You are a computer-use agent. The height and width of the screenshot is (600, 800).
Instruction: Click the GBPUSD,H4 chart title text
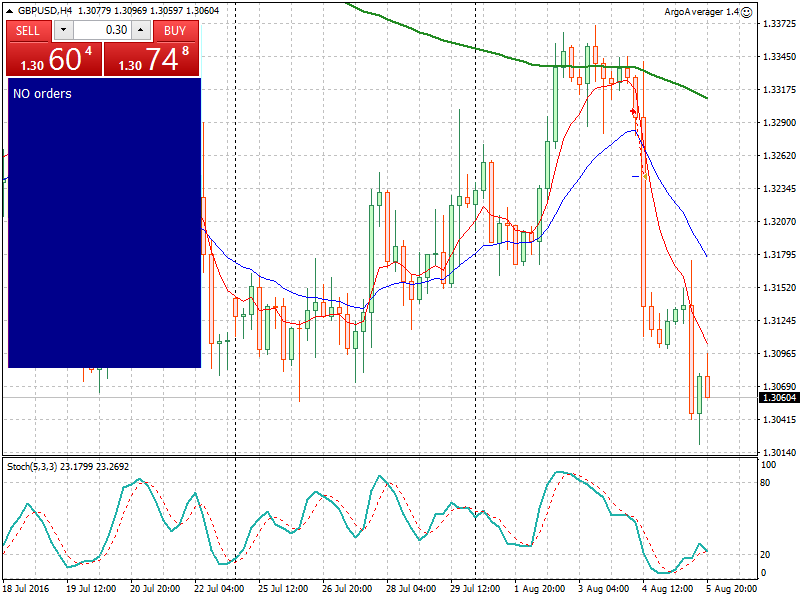tap(45, 10)
